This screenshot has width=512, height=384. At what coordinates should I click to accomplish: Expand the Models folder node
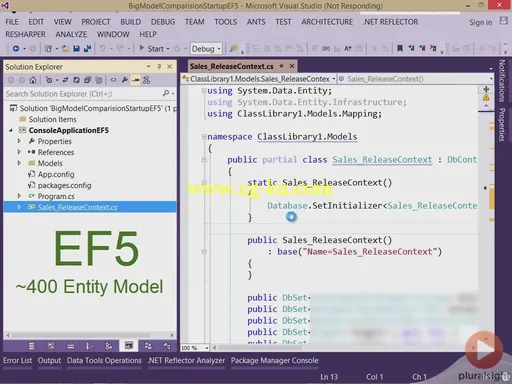pos(19,163)
